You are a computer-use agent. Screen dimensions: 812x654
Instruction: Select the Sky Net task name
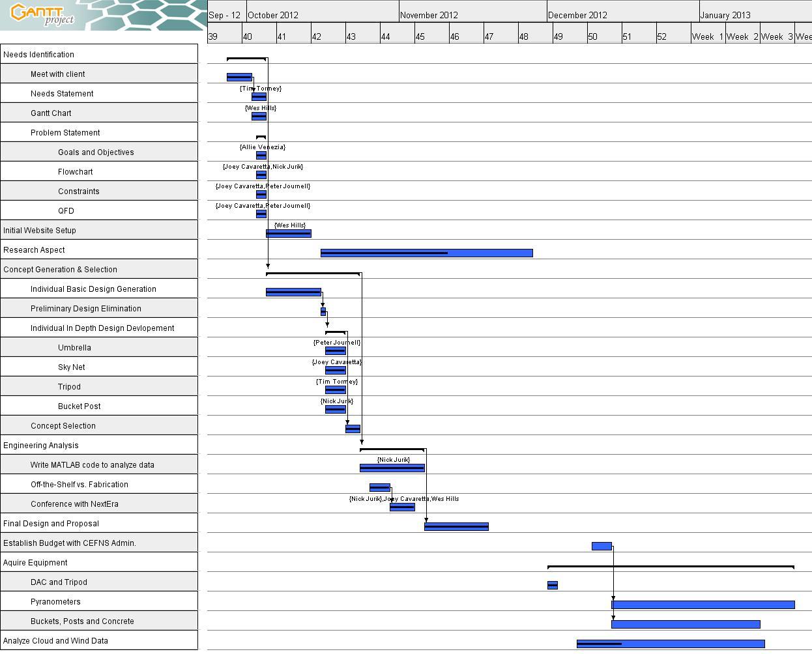[71, 367]
